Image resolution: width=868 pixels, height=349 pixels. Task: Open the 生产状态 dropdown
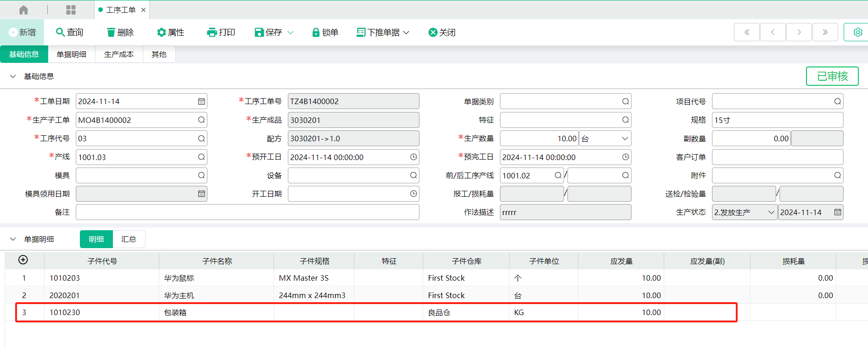click(x=745, y=212)
